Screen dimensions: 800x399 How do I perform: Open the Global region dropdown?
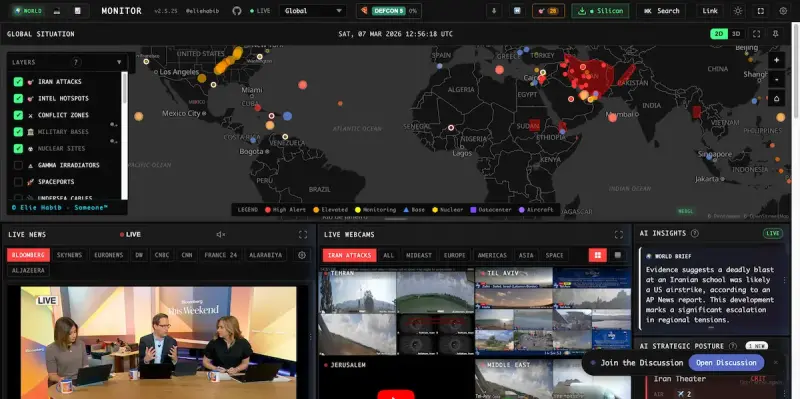(x=313, y=11)
